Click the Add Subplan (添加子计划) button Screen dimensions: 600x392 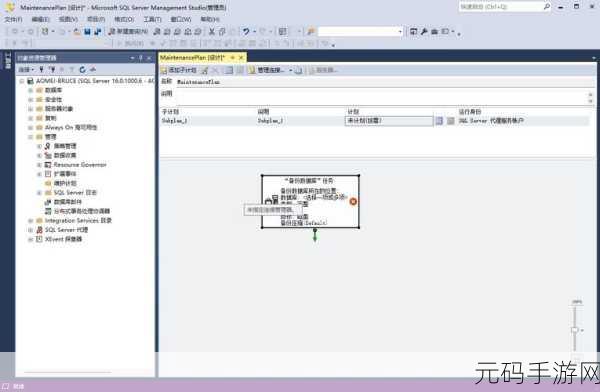pos(179,70)
